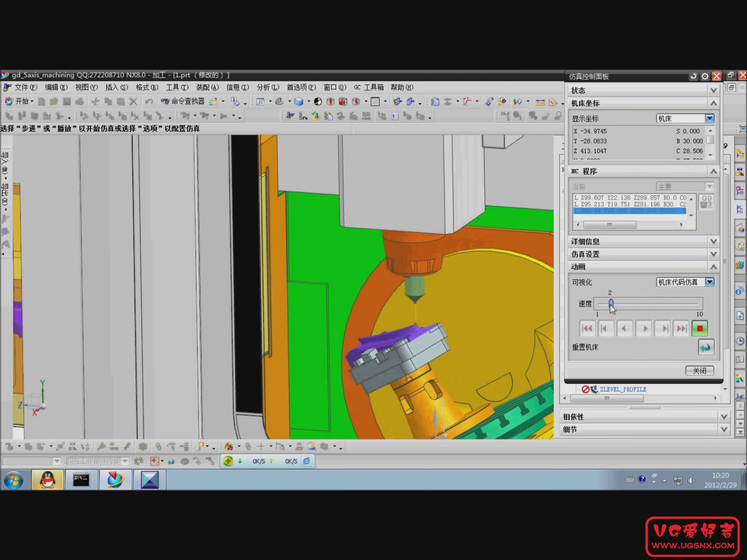747x560 pixels.
Task: Click the rectangle background style icon
Action: (x=375, y=102)
